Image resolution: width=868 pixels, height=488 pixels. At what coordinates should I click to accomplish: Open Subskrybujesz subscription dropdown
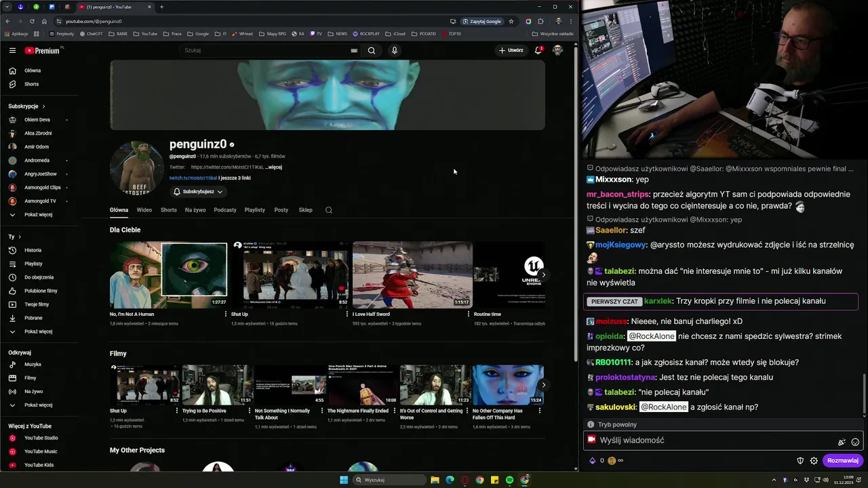point(198,192)
